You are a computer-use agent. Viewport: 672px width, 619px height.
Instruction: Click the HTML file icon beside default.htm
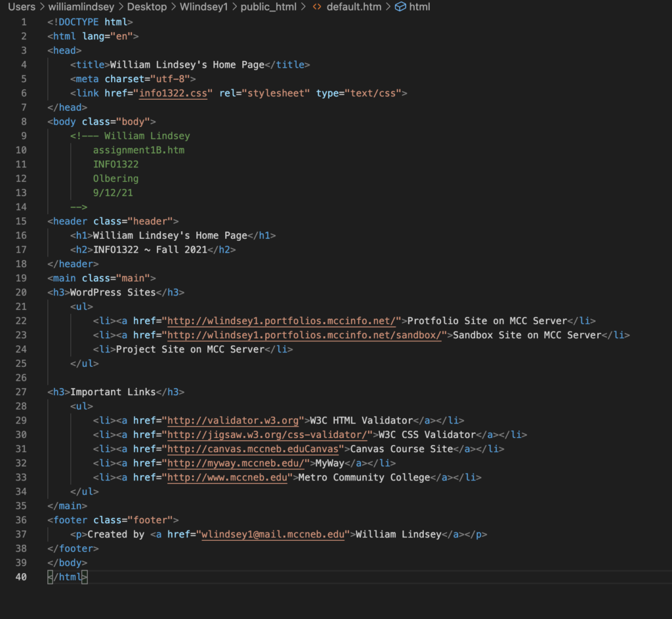pos(316,7)
